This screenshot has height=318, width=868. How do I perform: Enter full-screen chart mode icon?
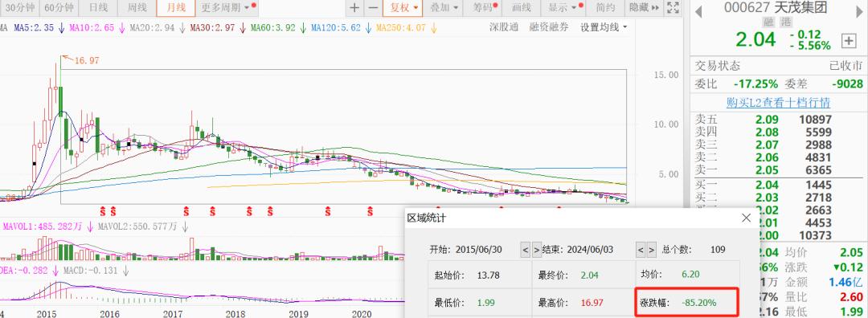coord(674,8)
